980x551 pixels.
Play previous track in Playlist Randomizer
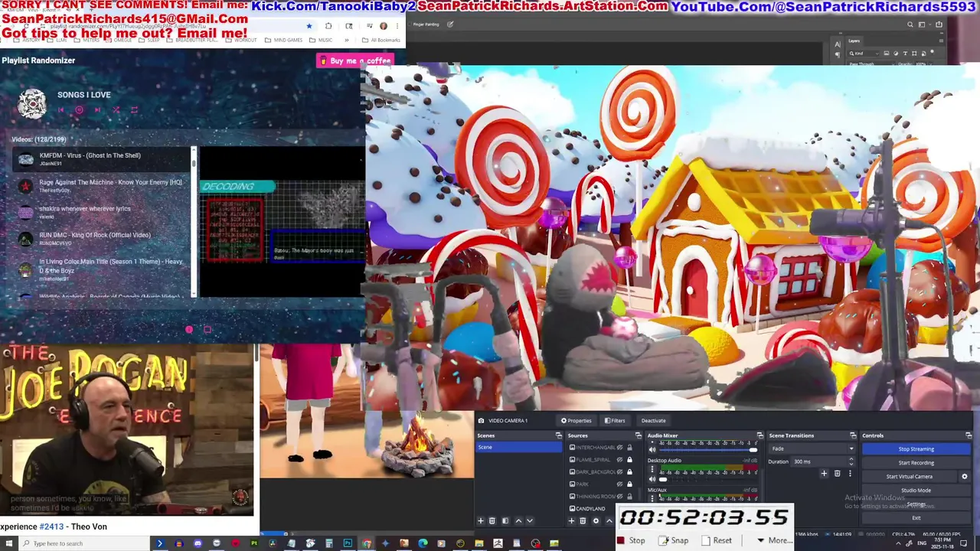point(61,110)
